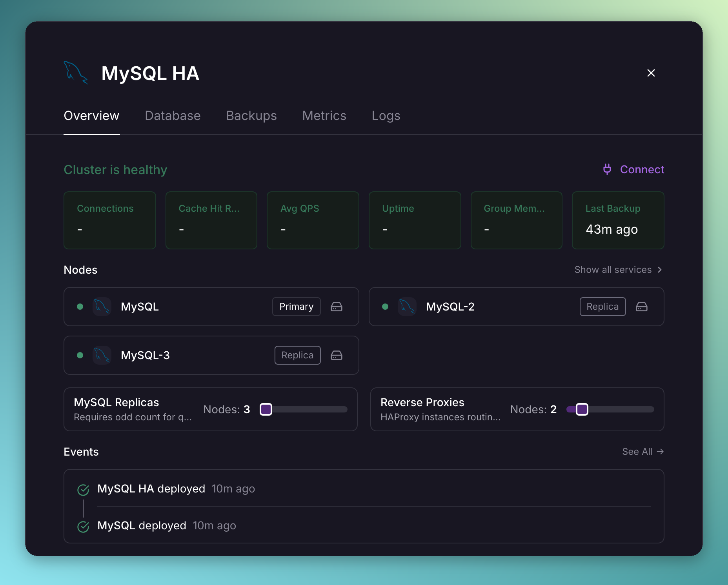The height and width of the screenshot is (585, 728).
Task: Select the Avg QPS stat card
Action: point(313,220)
